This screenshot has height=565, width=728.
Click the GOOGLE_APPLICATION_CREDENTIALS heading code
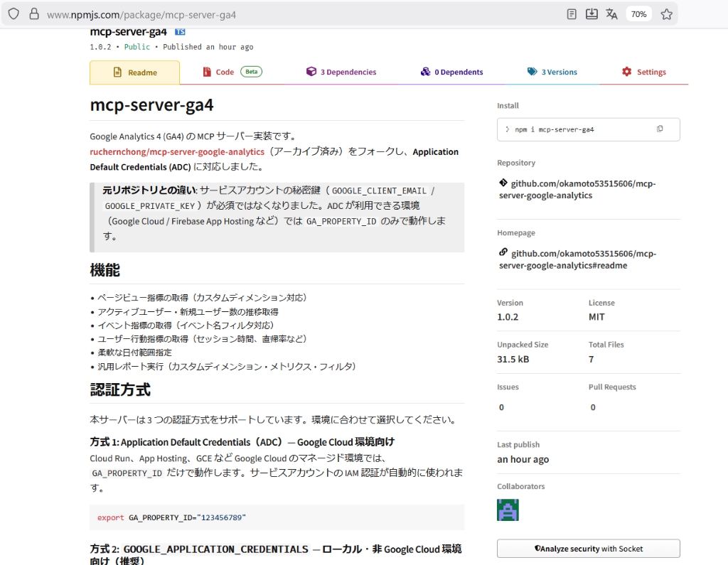pos(216,549)
